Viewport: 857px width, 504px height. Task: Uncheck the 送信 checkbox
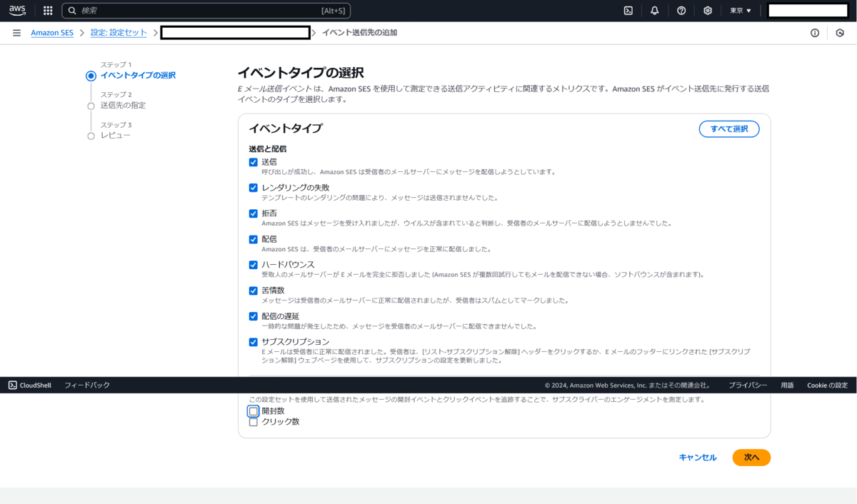pos(254,162)
